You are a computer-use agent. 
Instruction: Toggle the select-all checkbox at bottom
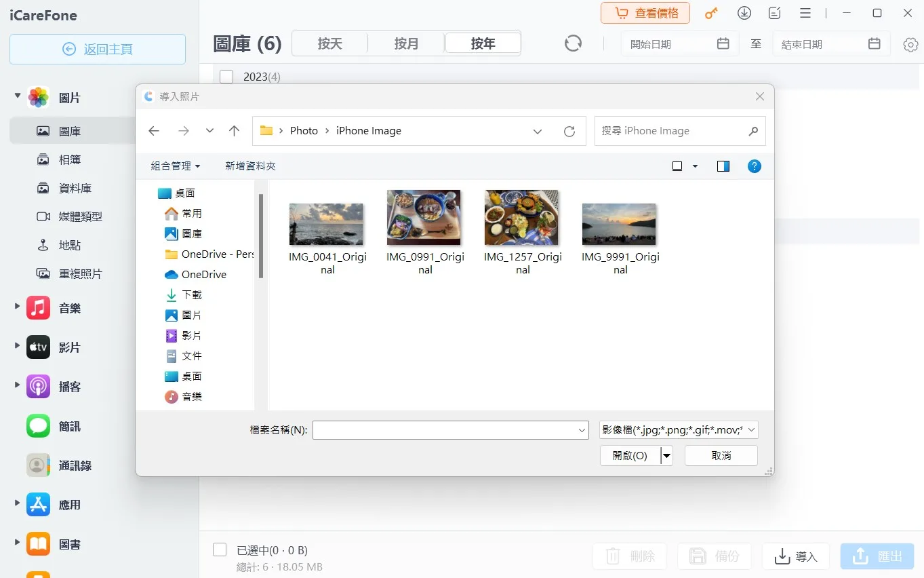click(x=220, y=550)
